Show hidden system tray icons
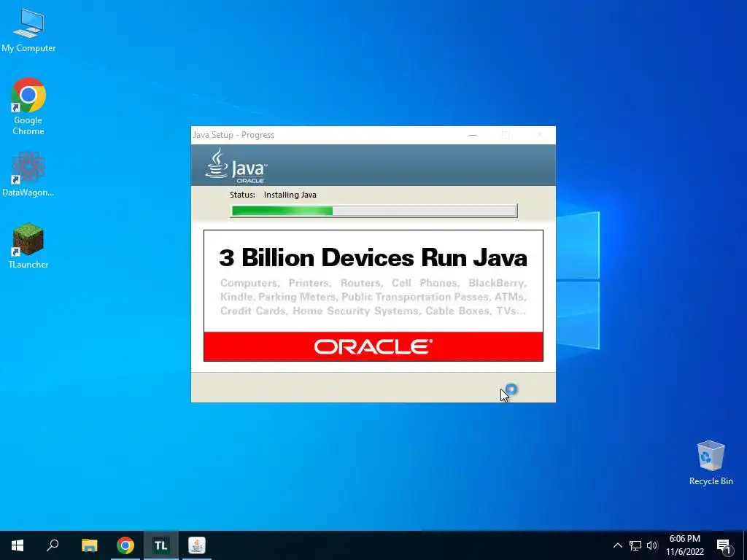The image size is (747, 560). tap(617, 545)
